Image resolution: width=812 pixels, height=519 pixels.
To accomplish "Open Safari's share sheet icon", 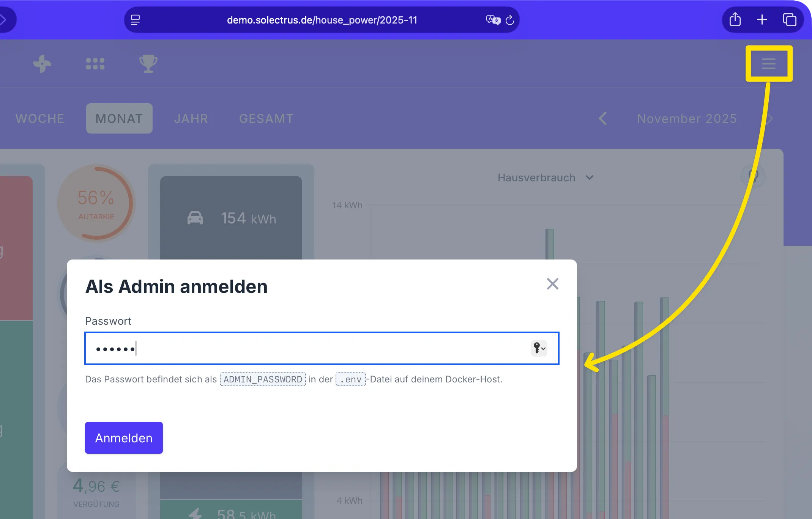I will click(735, 19).
